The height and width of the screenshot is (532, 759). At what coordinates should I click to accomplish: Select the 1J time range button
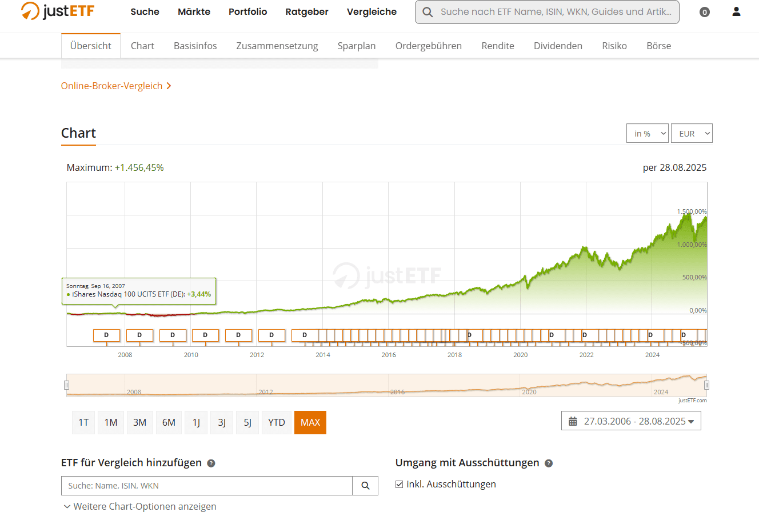point(196,422)
